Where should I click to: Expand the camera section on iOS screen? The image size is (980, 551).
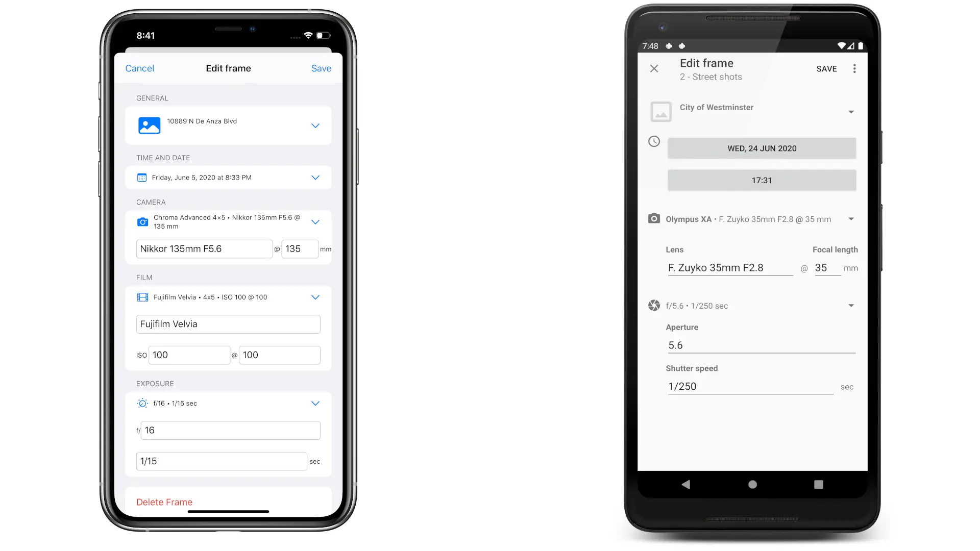[x=314, y=221]
